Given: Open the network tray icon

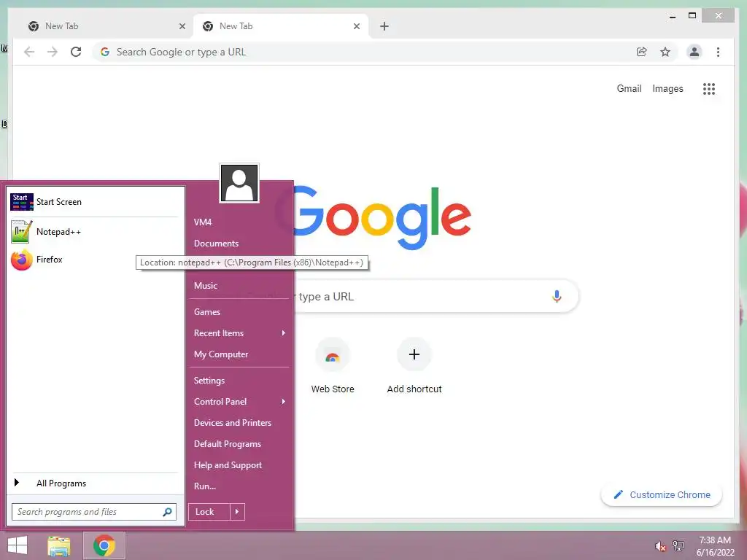Looking at the screenshot, I should click(x=678, y=546).
